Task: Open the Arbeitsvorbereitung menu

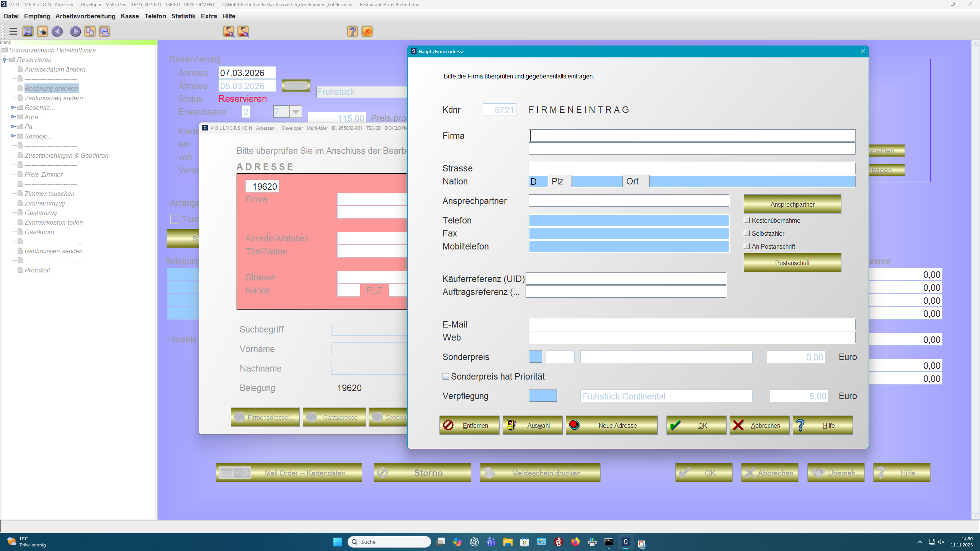Action: (85, 16)
